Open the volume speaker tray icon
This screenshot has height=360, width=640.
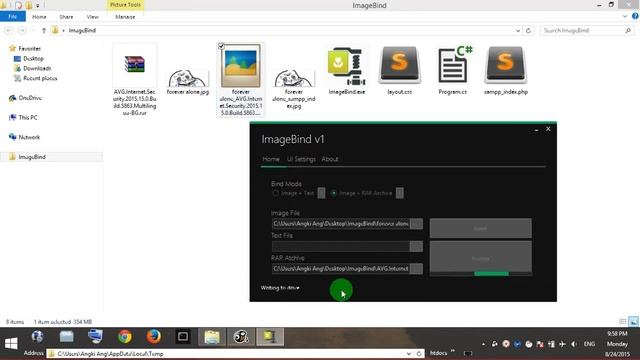[574, 344]
